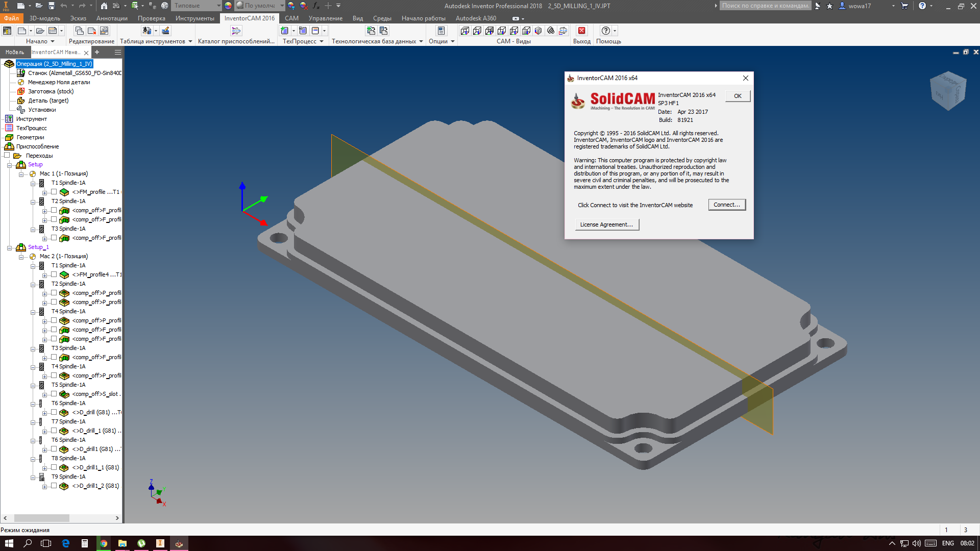Toggle checkbox for <>D_drill1_1 (G81) operation
The width and height of the screenshot is (980, 551).
pyautogui.click(x=54, y=467)
